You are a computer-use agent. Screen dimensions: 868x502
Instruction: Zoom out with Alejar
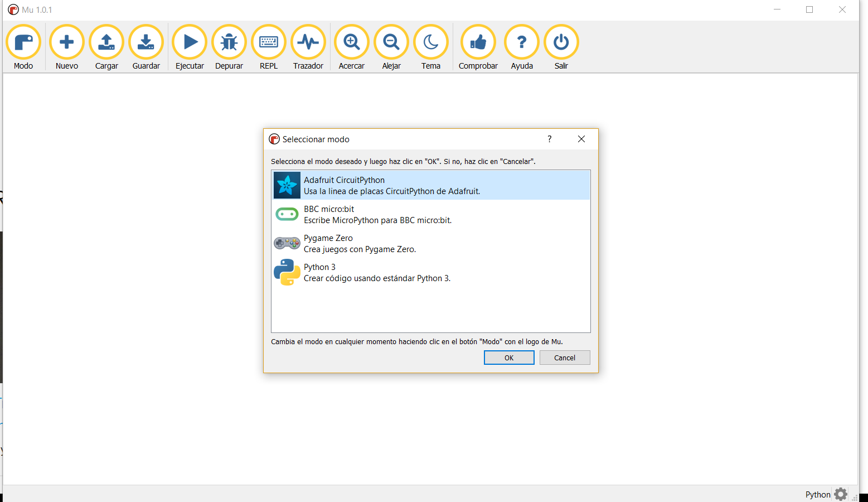(x=391, y=47)
